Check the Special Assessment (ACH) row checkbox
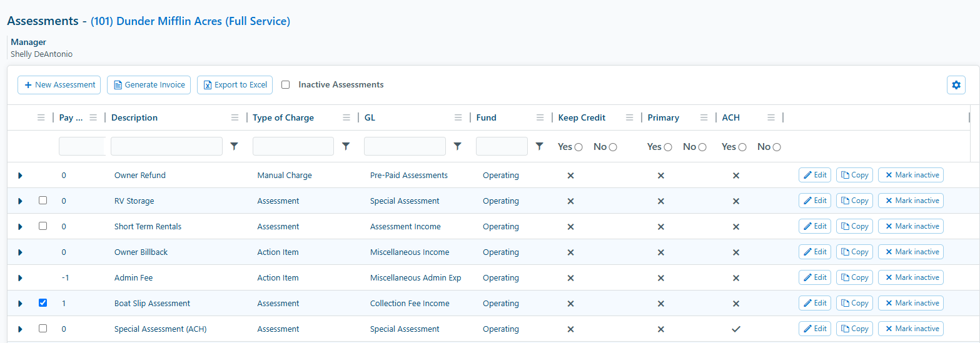The height and width of the screenshot is (343, 980). [43, 329]
